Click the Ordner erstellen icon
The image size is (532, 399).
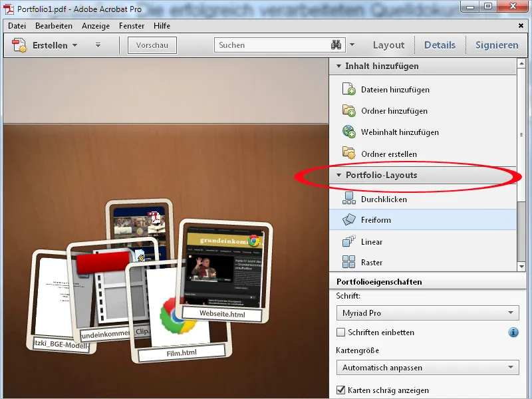pyautogui.click(x=348, y=154)
